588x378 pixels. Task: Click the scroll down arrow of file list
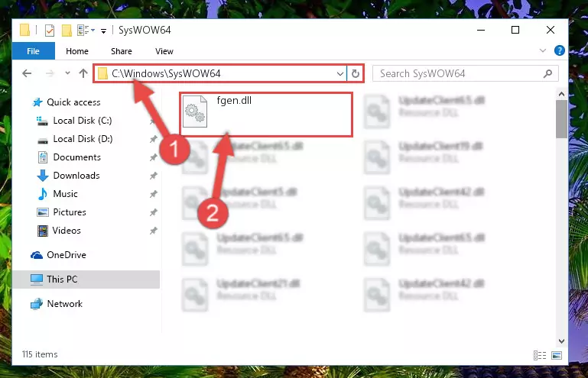pos(561,341)
